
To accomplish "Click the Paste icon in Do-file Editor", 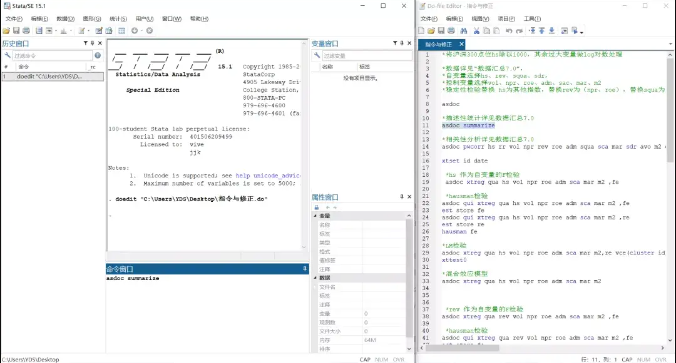I will (496, 31).
